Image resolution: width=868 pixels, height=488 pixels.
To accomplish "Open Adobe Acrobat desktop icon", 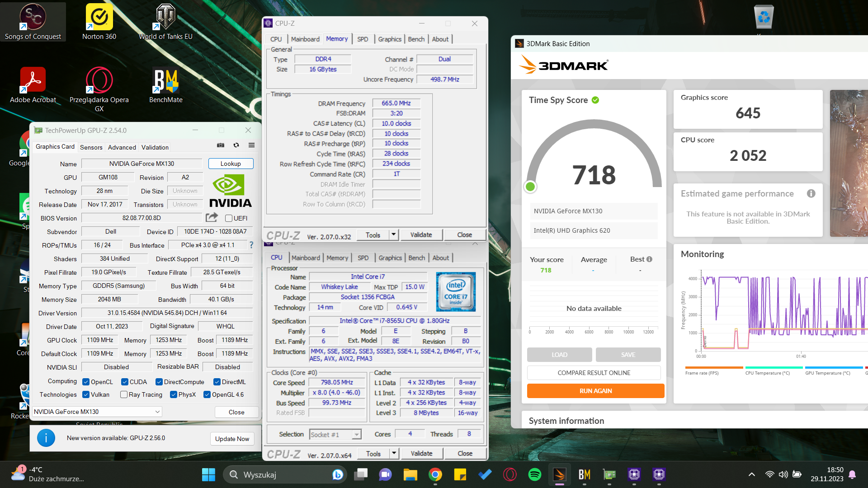I will (33, 85).
